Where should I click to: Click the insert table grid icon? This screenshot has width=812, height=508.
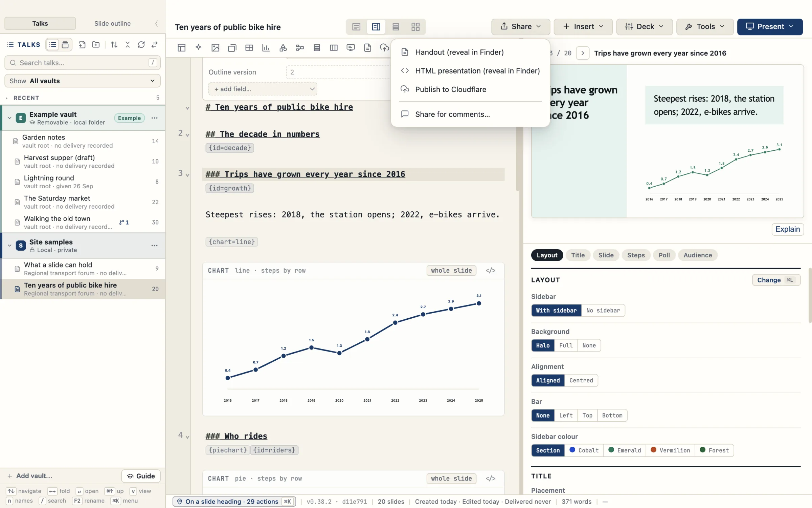point(249,48)
